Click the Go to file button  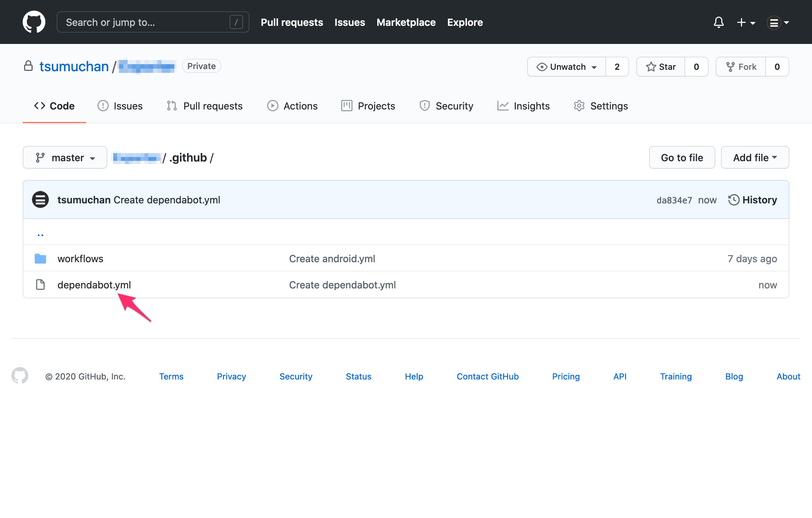[x=682, y=157]
